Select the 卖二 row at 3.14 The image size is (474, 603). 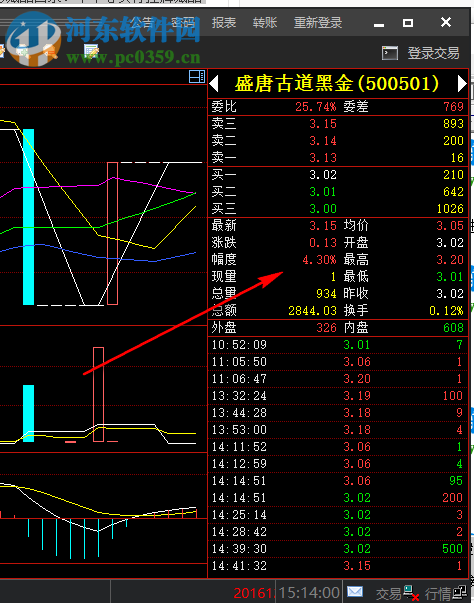coord(338,140)
